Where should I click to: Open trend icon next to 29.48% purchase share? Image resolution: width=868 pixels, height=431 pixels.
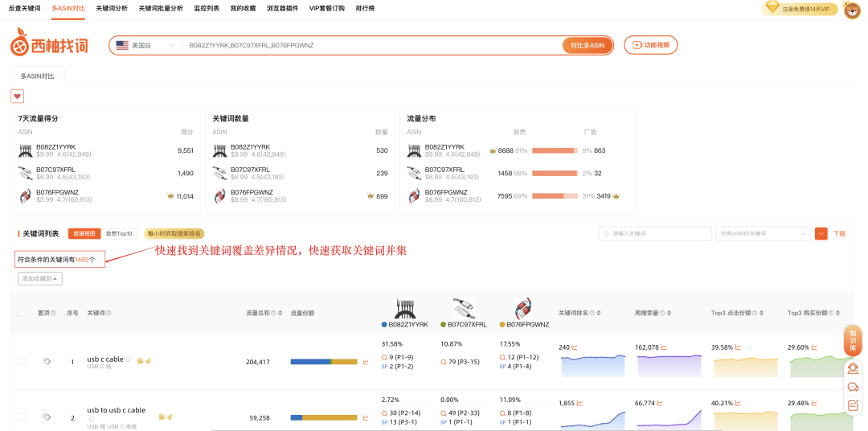tap(815, 403)
